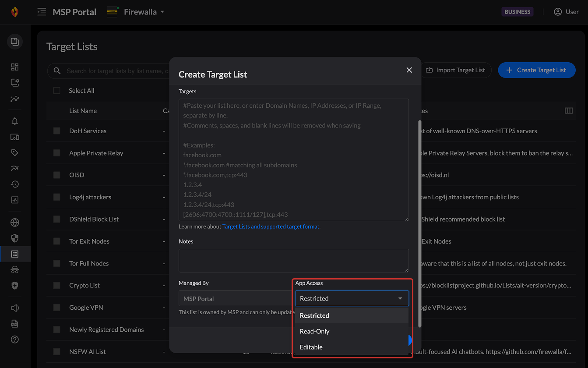Select the Crypto List row checkbox
588x368 pixels.
pos(56,285)
